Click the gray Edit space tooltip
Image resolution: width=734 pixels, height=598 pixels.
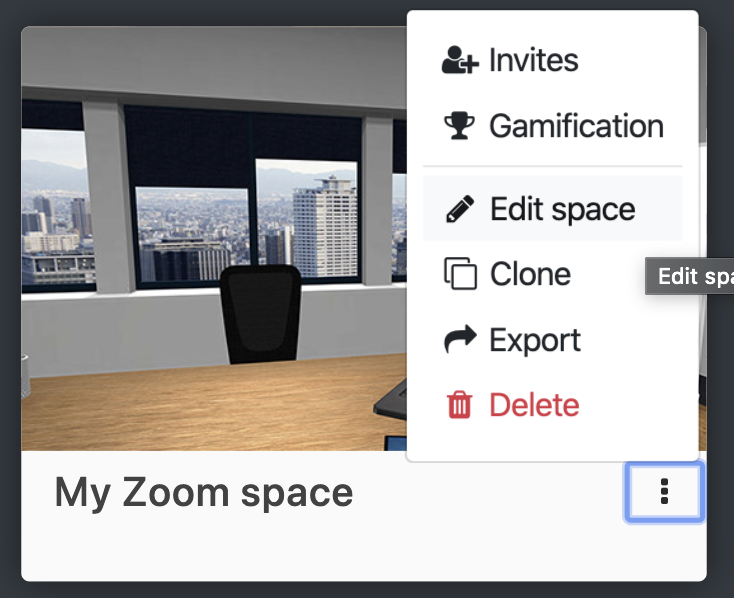pyautogui.click(x=690, y=276)
